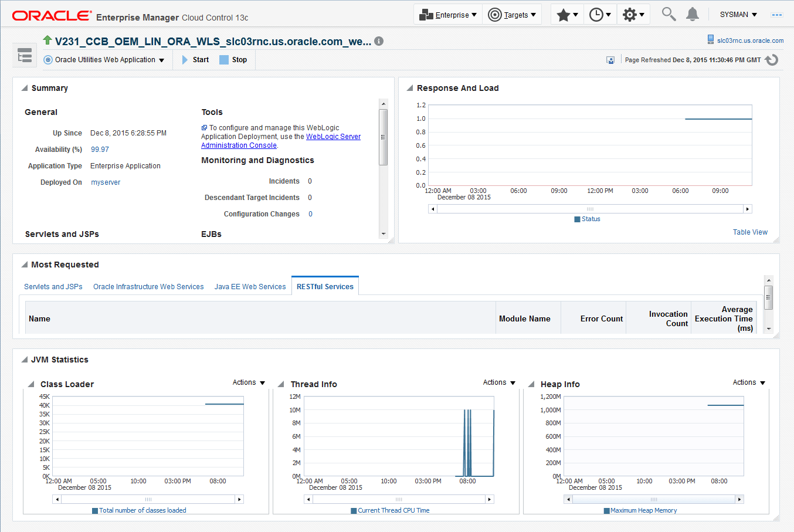Open the myserver link
The image size is (794, 532).
[x=106, y=182]
